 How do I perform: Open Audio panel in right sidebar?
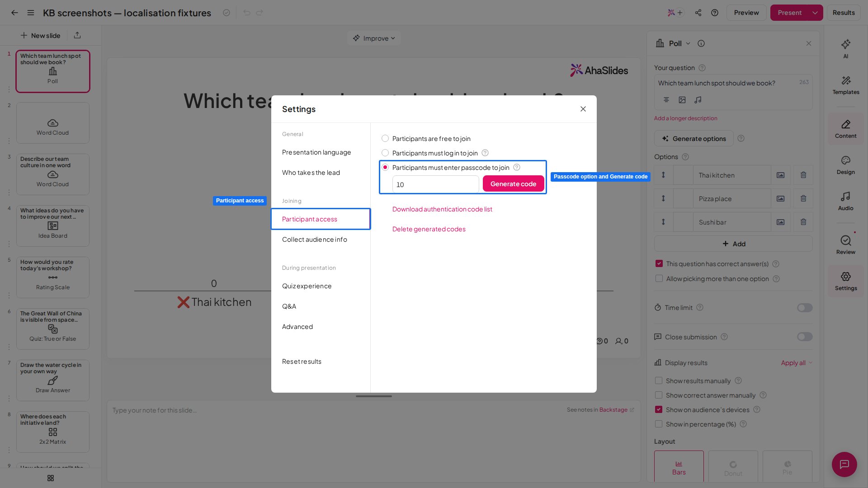pyautogui.click(x=845, y=202)
